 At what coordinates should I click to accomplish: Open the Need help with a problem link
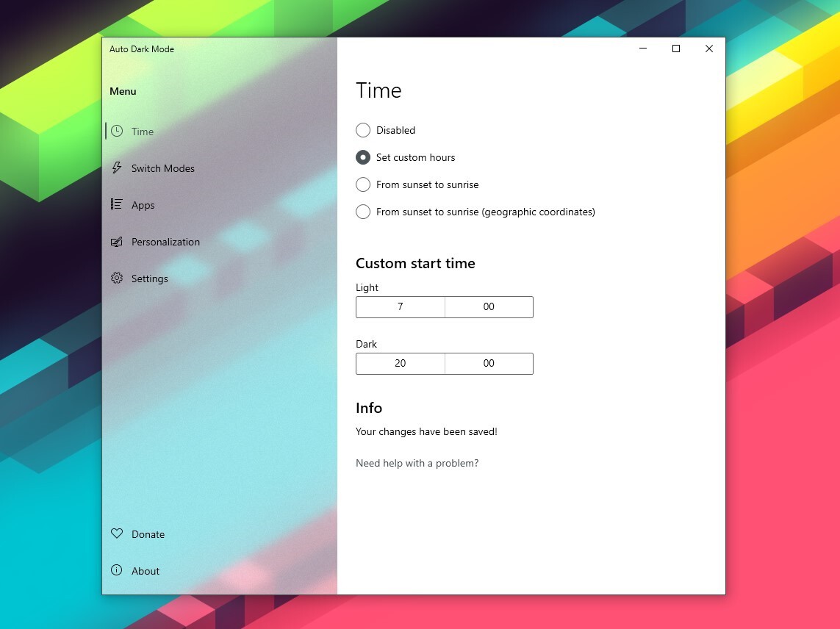417,463
